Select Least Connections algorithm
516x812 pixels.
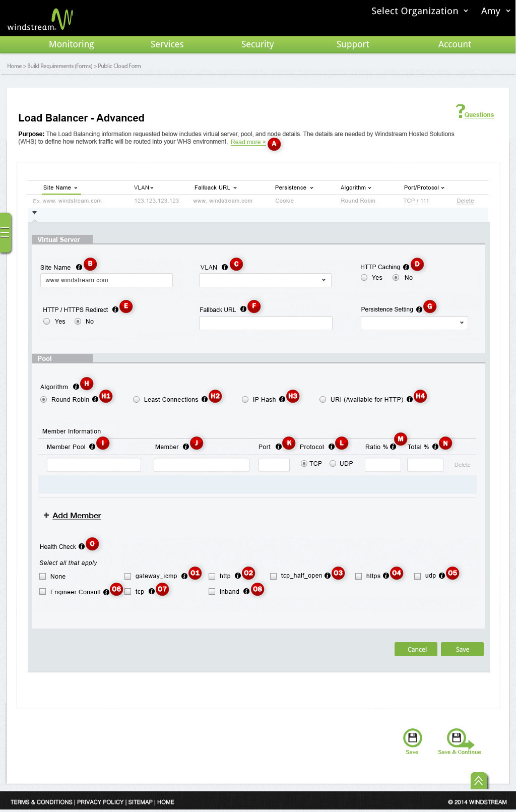[136, 400]
